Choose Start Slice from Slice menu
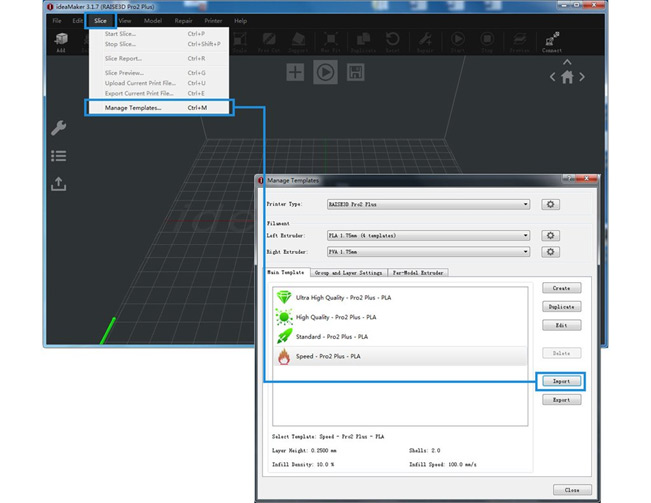 click(159, 34)
